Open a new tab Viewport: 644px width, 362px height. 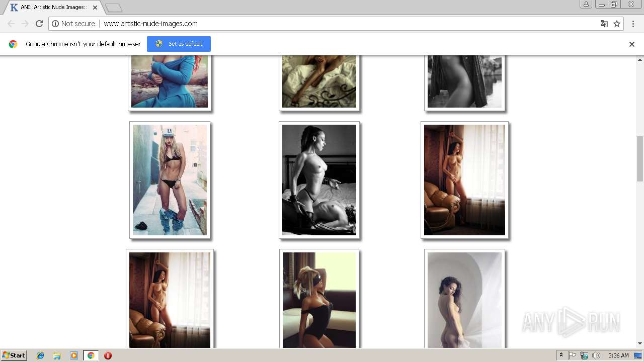click(114, 8)
